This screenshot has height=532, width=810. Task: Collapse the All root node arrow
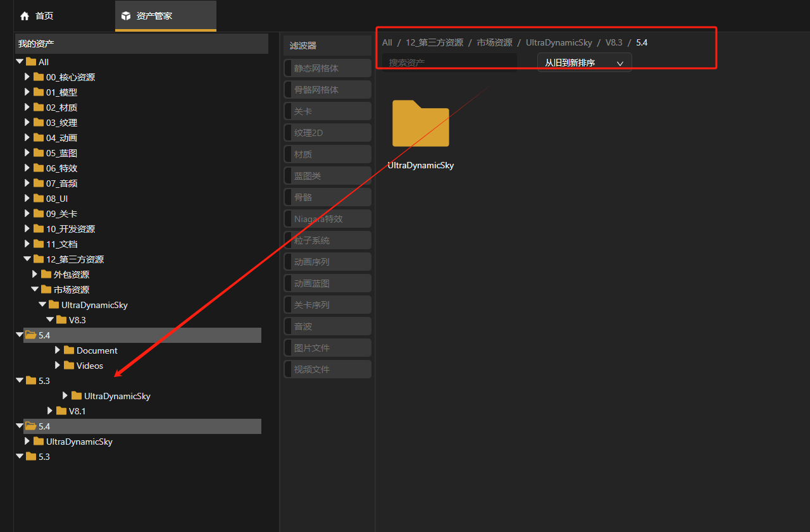coord(20,61)
